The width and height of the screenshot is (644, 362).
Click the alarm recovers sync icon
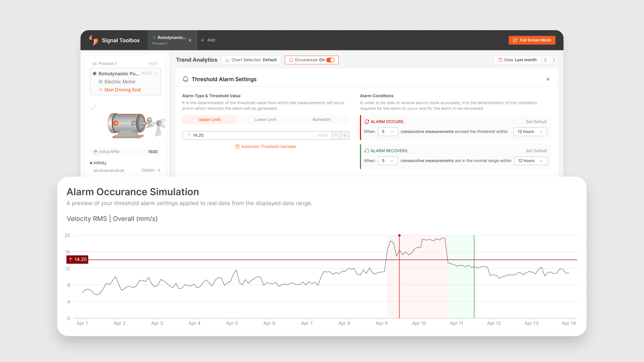click(x=366, y=151)
